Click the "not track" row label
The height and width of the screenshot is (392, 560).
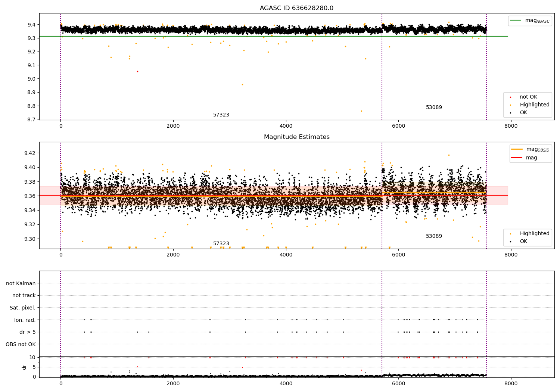click(x=24, y=296)
